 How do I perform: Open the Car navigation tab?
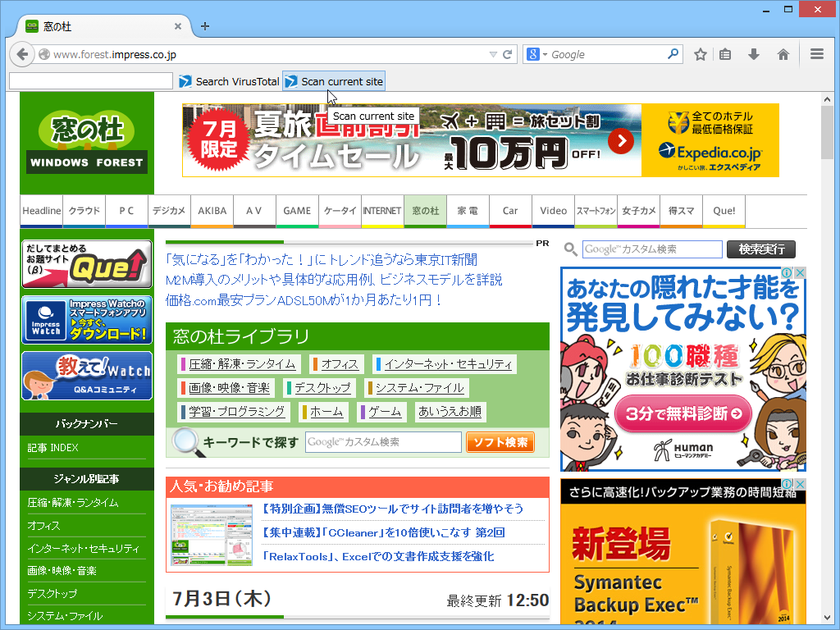point(510,211)
